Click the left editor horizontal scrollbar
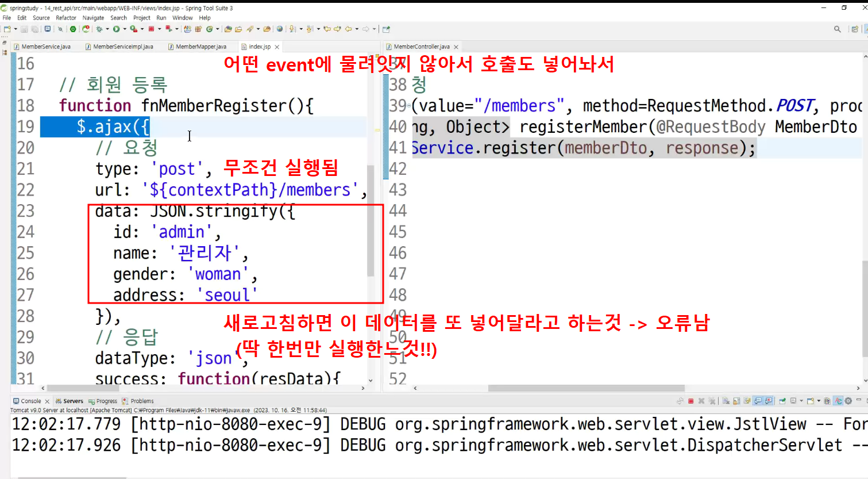 coord(203,388)
